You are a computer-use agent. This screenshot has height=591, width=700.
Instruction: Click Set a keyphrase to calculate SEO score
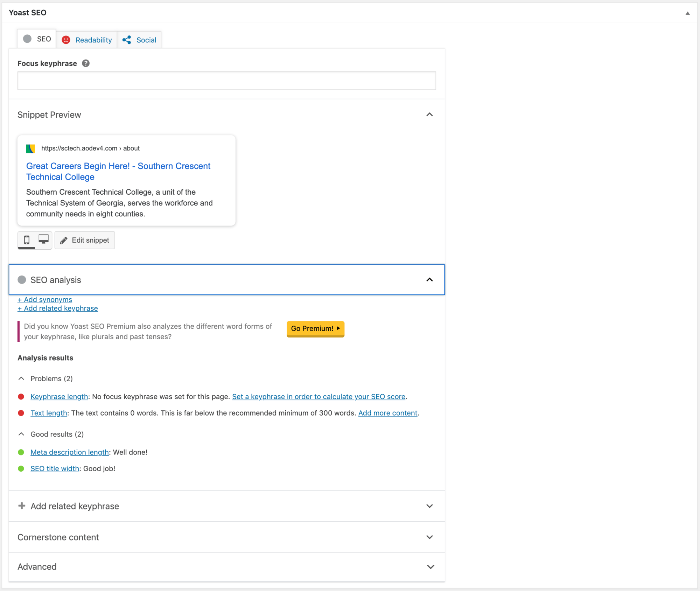pos(318,397)
